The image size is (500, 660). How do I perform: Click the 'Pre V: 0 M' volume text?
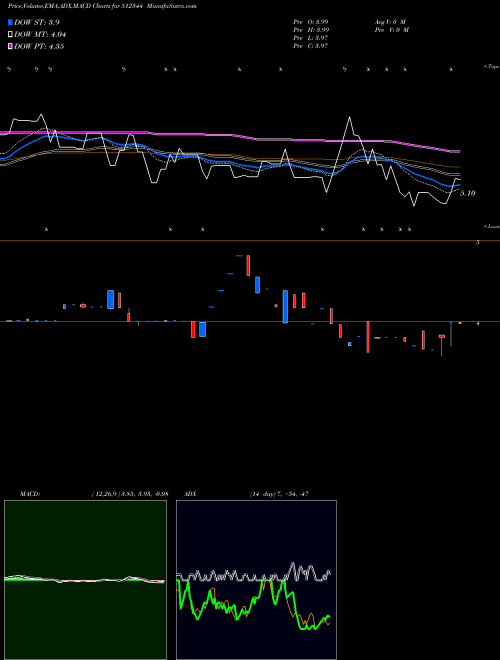391,30
